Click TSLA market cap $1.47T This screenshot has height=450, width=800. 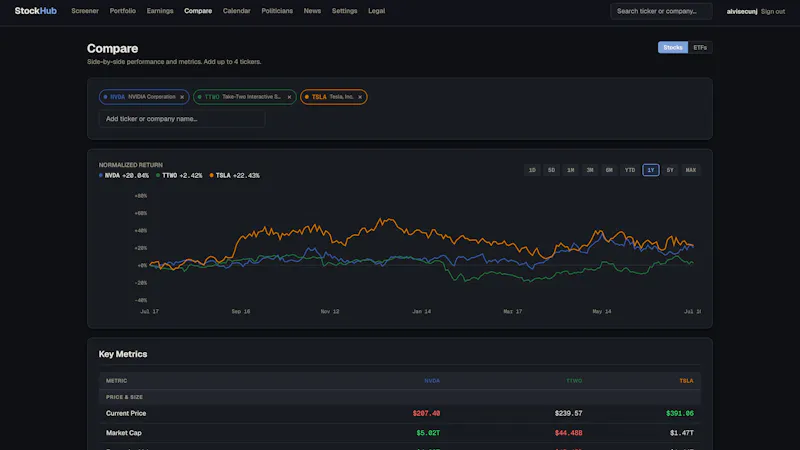click(x=682, y=433)
